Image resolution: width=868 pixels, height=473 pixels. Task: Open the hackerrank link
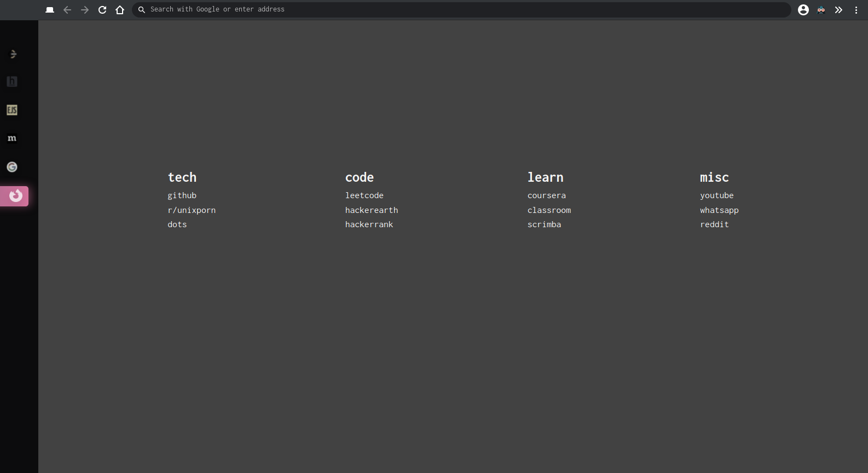(x=369, y=224)
